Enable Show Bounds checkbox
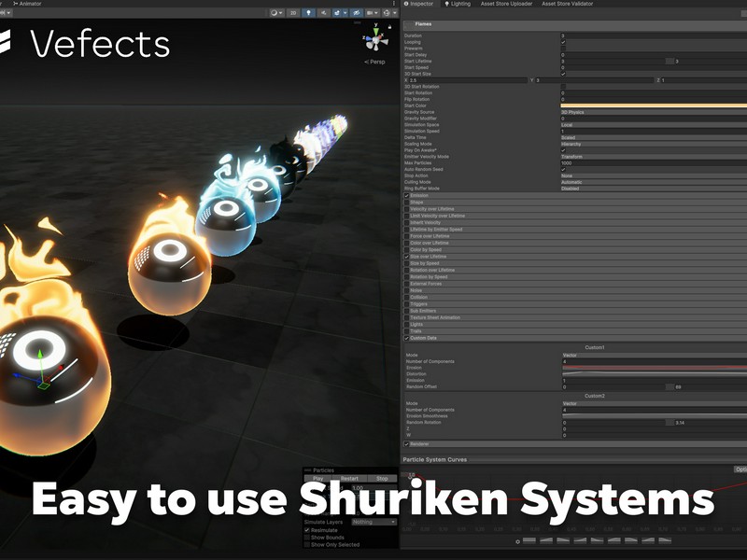The image size is (747, 560). tap(307, 538)
